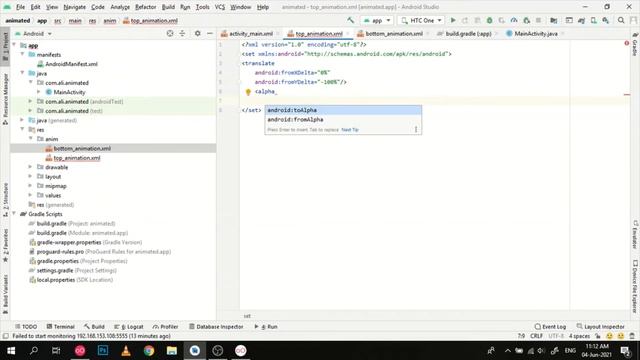Open the AVD Manager device icon
This screenshot has width=640, height=360.
(593, 20)
